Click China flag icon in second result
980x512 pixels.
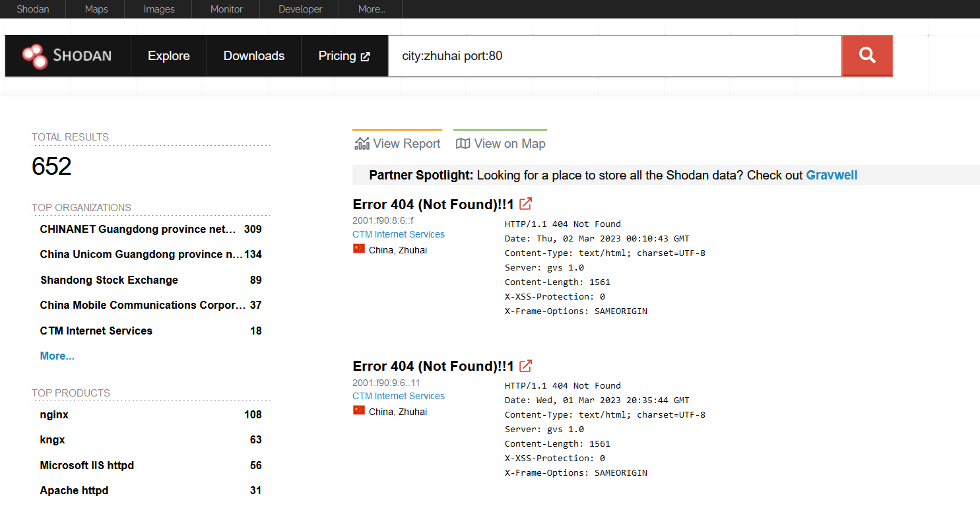coord(359,410)
